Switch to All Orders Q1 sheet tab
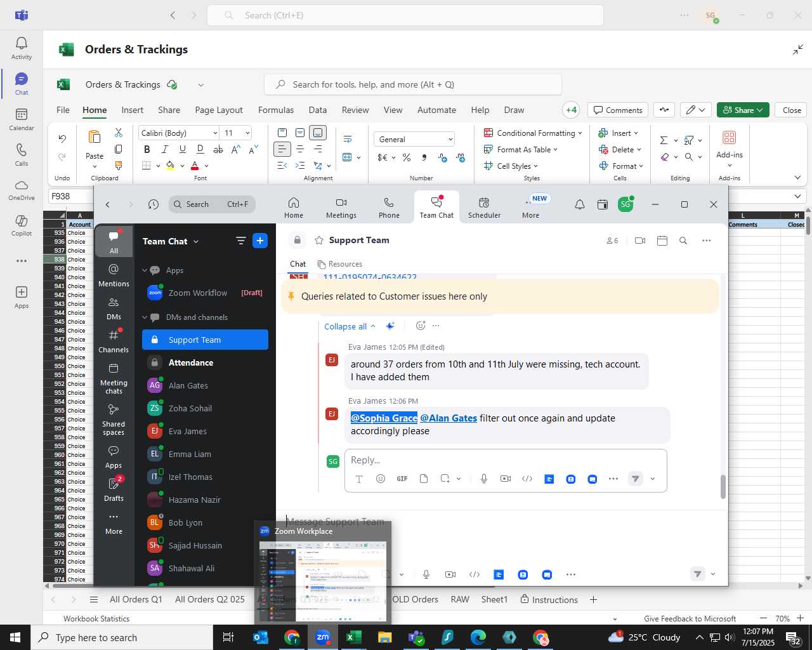 tap(136, 599)
